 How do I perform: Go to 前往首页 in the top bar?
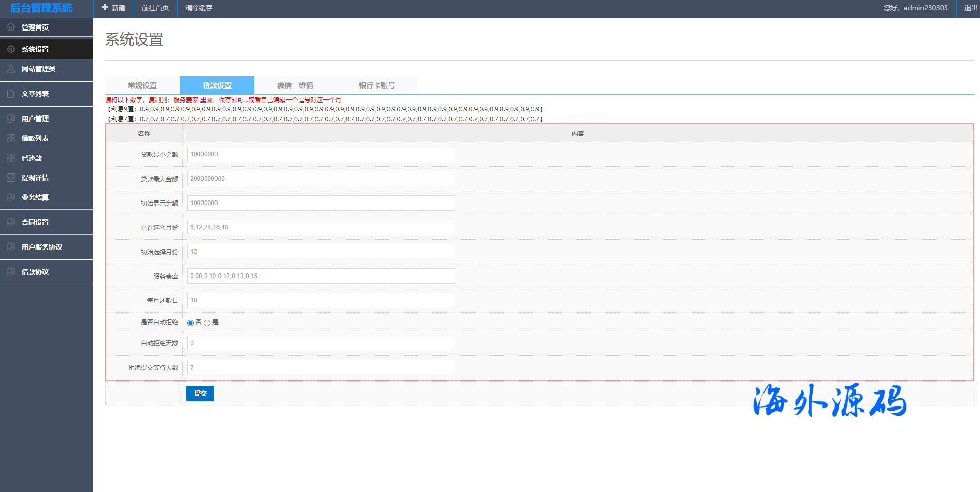pos(155,8)
